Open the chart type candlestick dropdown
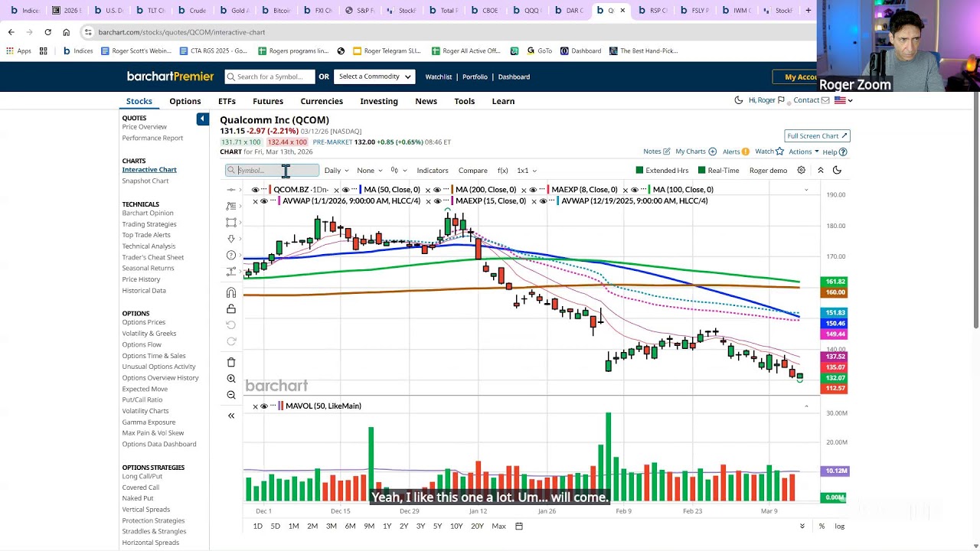Viewport: 980px width, 551px height. click(398, 170)
